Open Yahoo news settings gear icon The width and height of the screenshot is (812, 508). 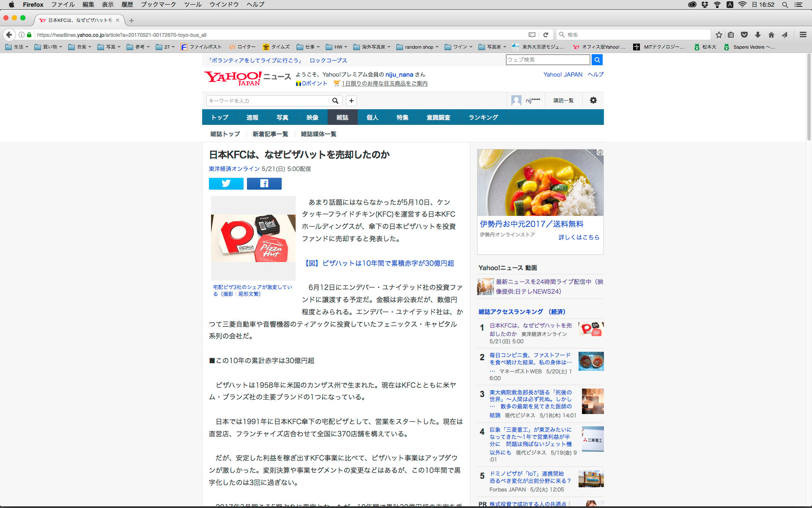pyautogui.click(x=593, y=100)
